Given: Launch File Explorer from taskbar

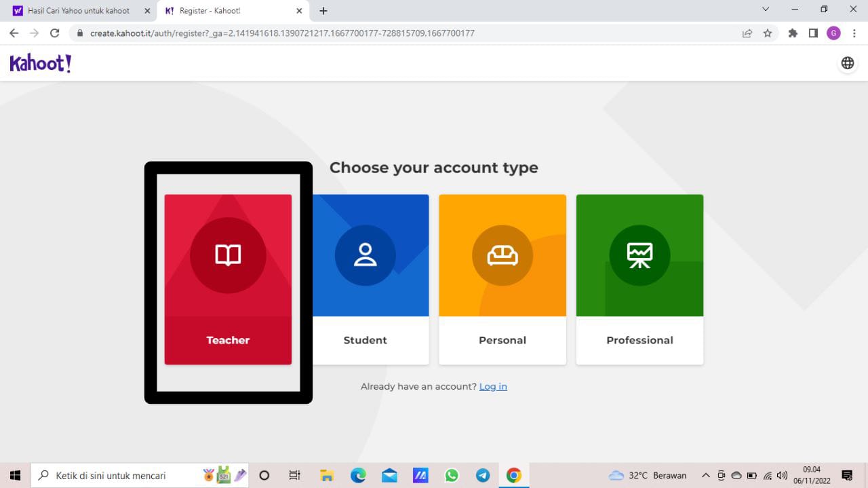Looking at the screenshot, I should pyautogui.click(x=327, y=475).
